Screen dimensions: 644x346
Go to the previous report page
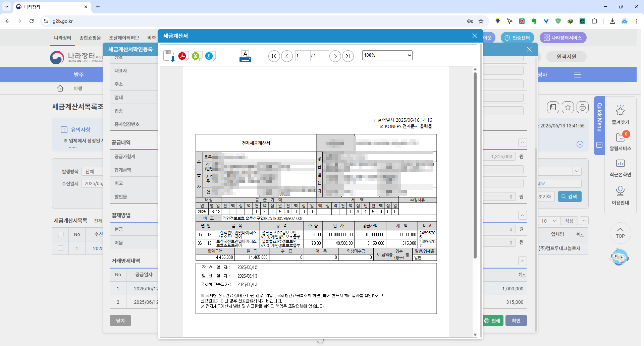click(x=287, y=56)
